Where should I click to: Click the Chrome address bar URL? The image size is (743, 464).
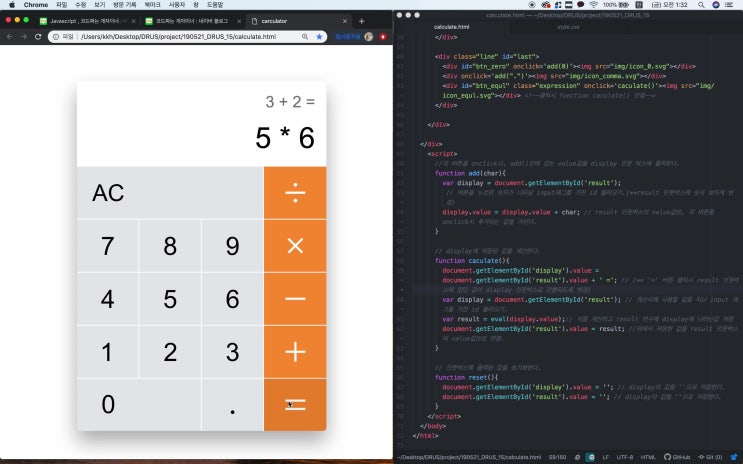[178, 36]
